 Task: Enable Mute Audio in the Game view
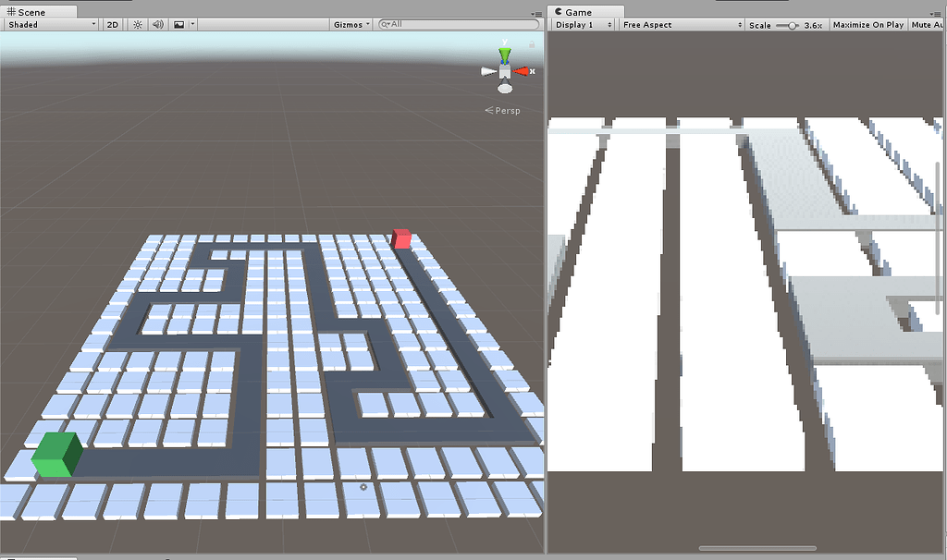pyautogui.click(x=929, y=24)
